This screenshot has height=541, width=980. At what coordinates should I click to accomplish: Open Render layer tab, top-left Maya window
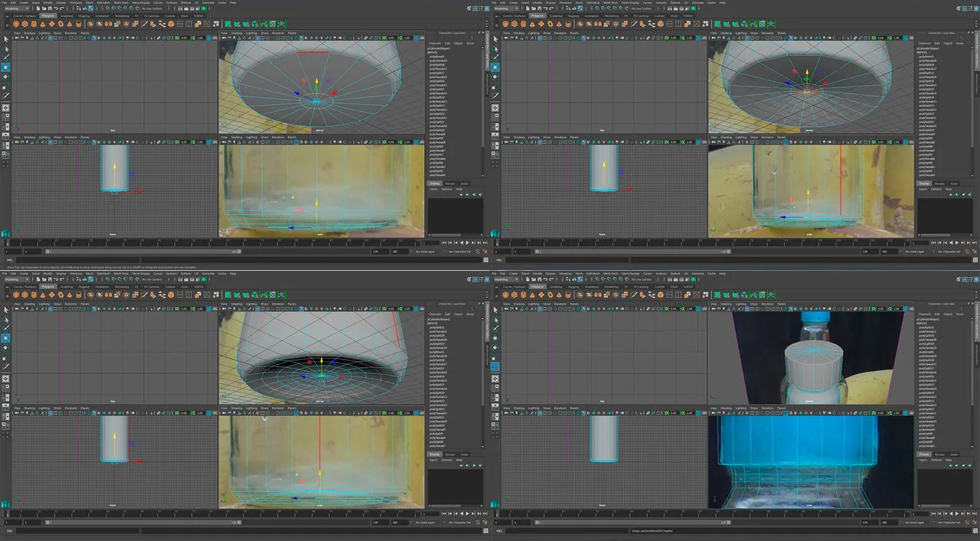450,184
